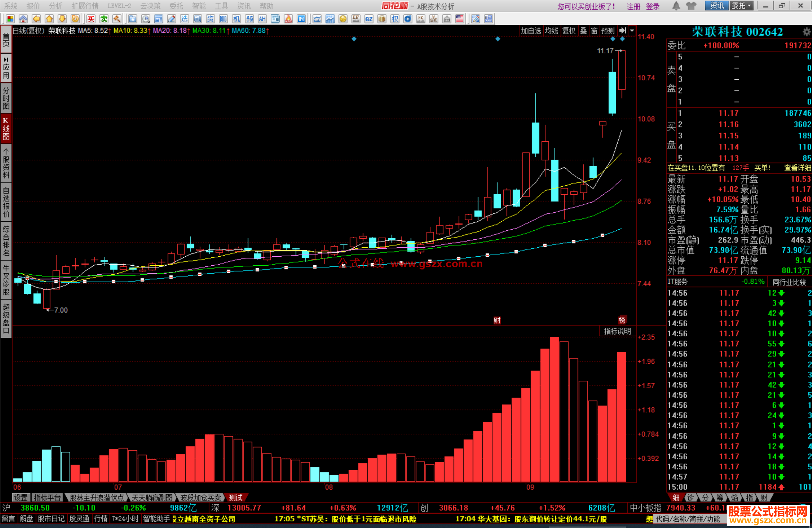Open the 综合排名 sidebar tab

point(6,241)
